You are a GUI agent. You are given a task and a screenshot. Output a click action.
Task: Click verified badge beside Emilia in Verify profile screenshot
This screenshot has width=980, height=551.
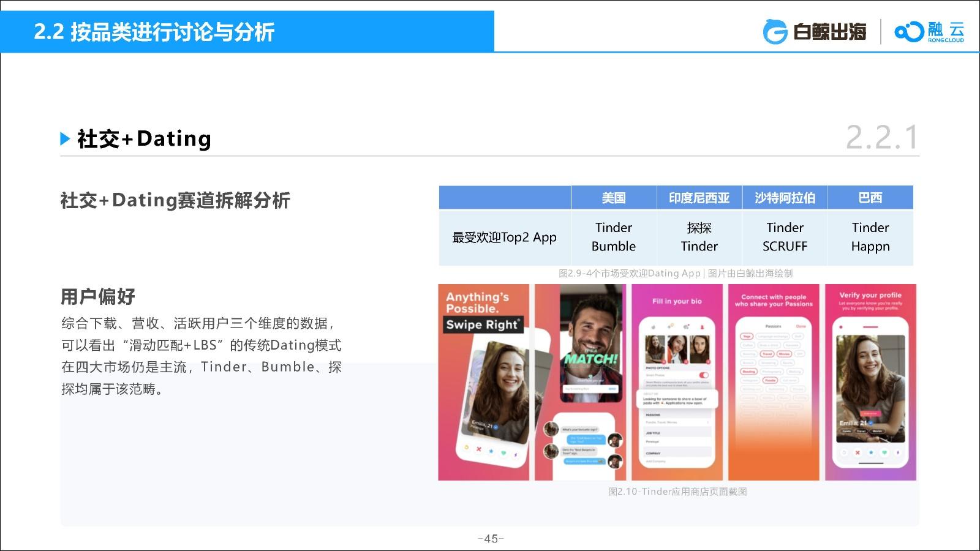click(872, 422)
